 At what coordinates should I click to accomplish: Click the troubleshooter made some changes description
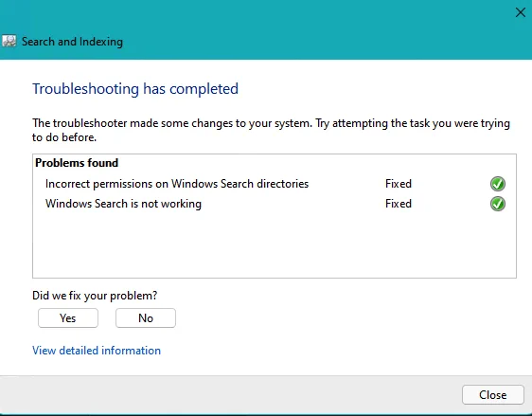271,130
